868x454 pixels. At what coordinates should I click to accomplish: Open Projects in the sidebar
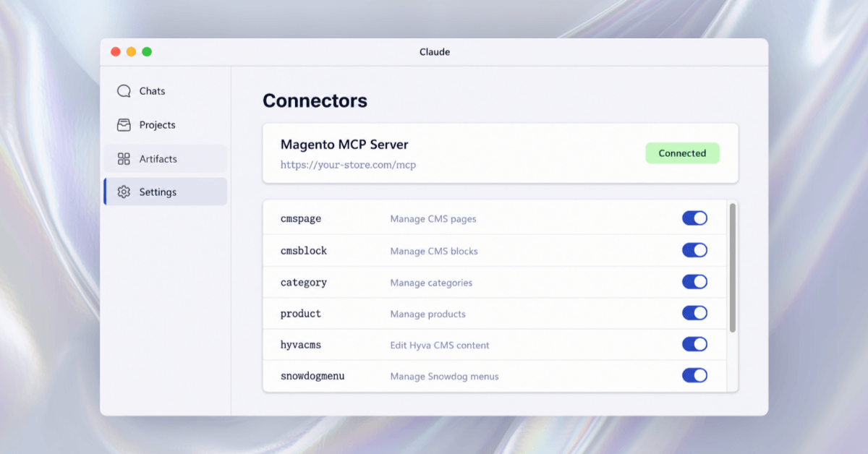[x=165, y=125]
